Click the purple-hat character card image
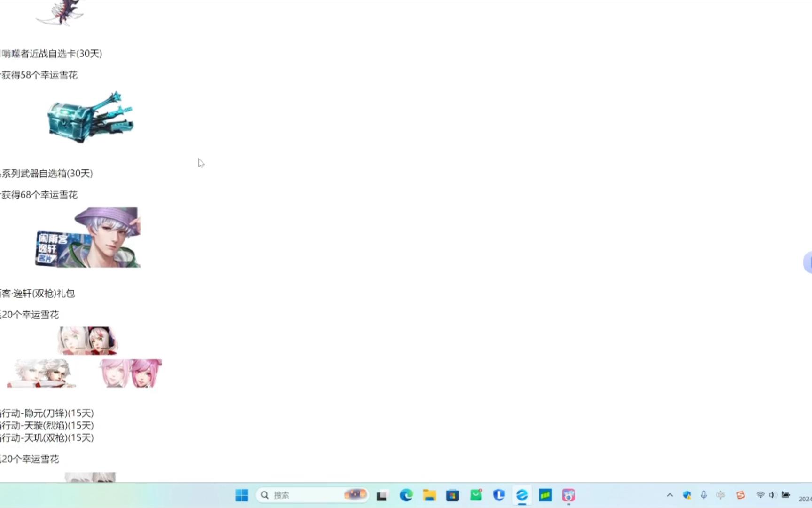The height and width of the screenshot is (508, 812). pos(88,238)
